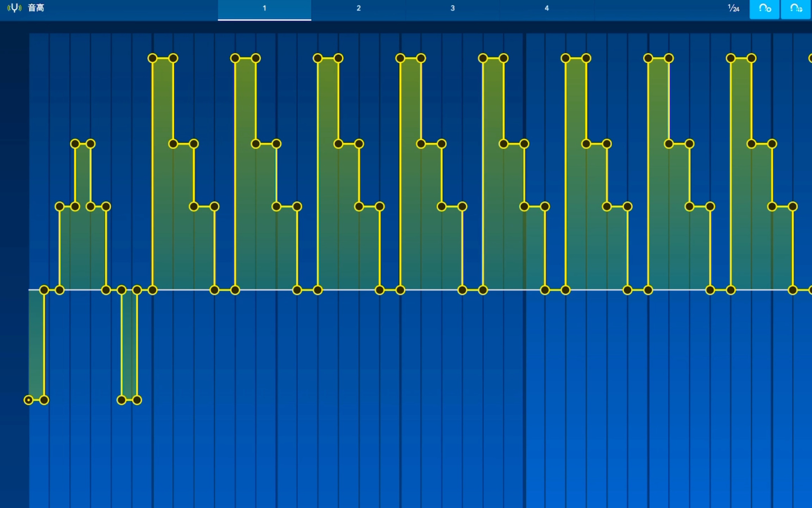Toggle magnet snap-to-grid button

coord(796,9)
